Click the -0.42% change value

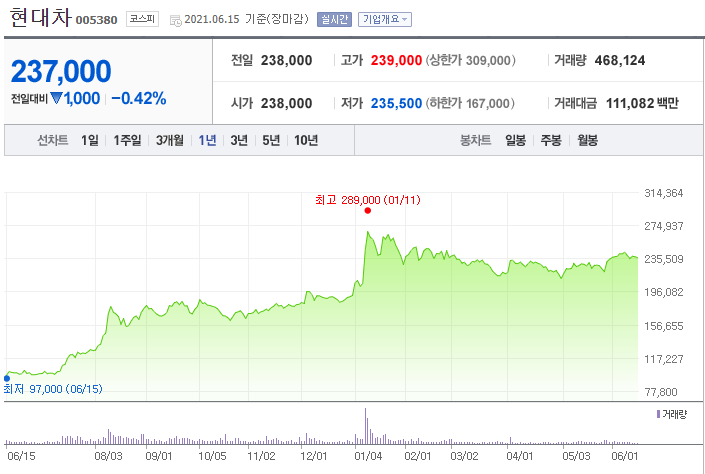click(x=139, y=98)
